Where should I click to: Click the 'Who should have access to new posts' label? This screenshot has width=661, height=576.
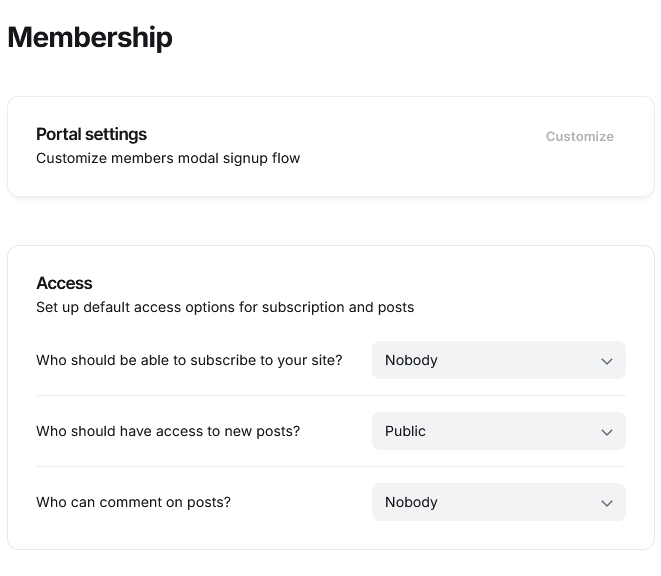coord(168,431)
